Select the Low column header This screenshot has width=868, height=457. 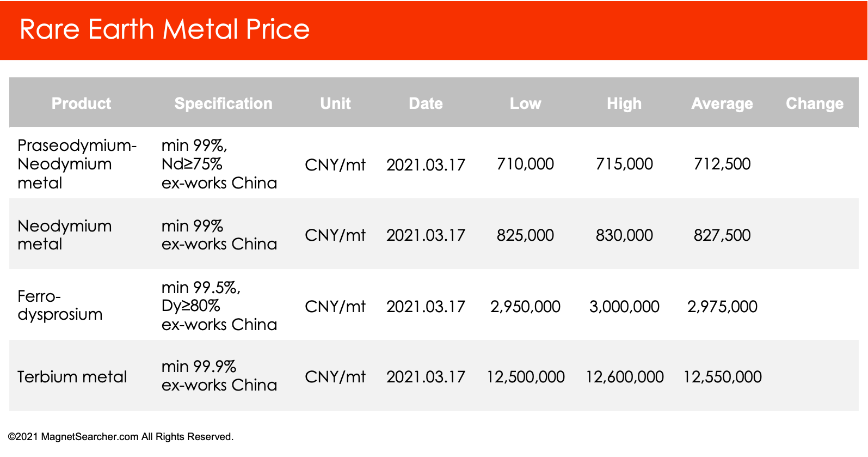(x=525, y=103)
